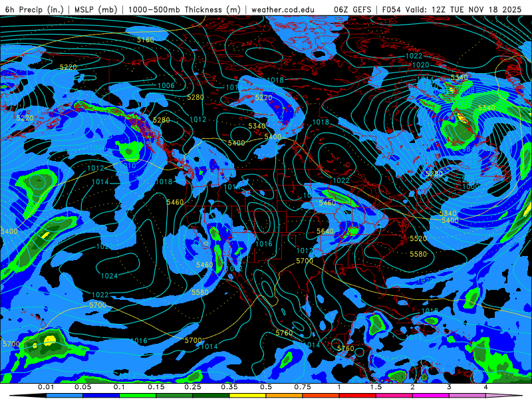Click the 5640 thickness contour label
Screen dimensions: 532x399
click(x=325, y=231)
